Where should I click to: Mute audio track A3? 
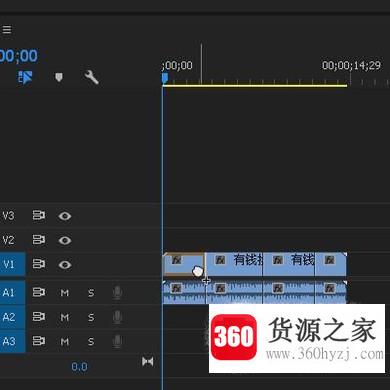click(x=65, y=342)
